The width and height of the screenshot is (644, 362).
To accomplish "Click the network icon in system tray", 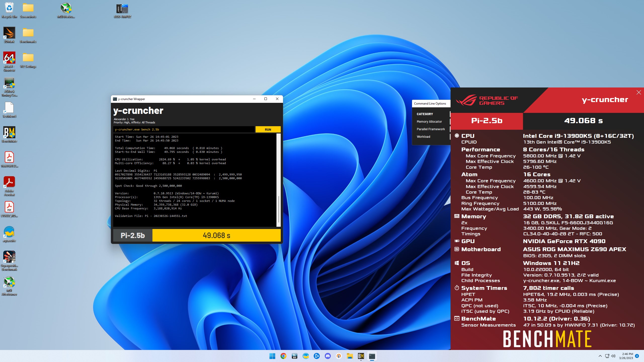I will click(x=607, y=356).
